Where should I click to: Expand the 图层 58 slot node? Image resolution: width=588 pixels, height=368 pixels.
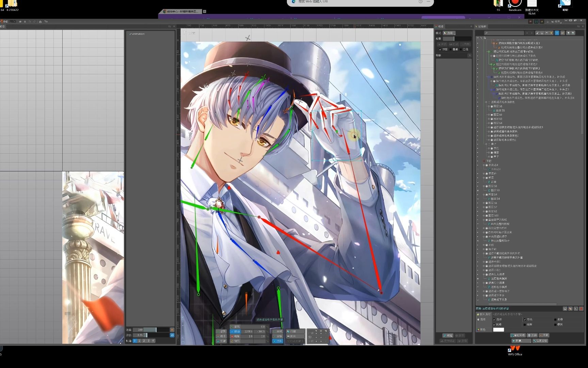tap(489, 106)
